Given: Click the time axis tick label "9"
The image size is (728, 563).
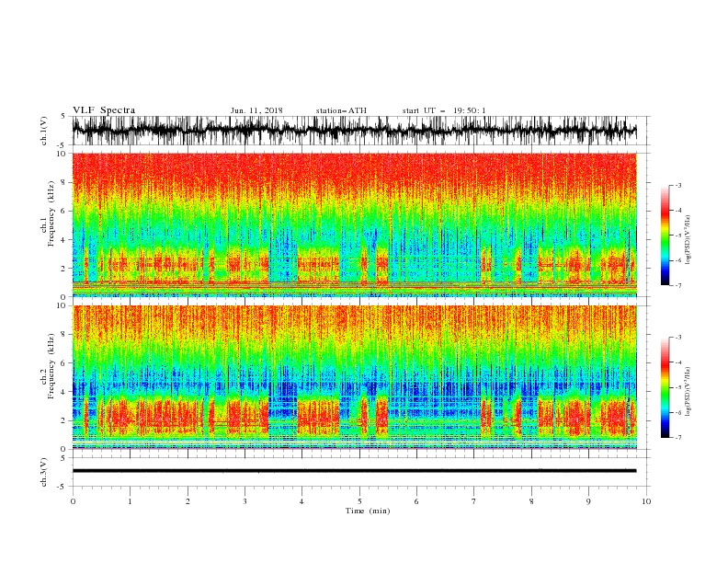Looking at the screenshot, I should 588,501.
